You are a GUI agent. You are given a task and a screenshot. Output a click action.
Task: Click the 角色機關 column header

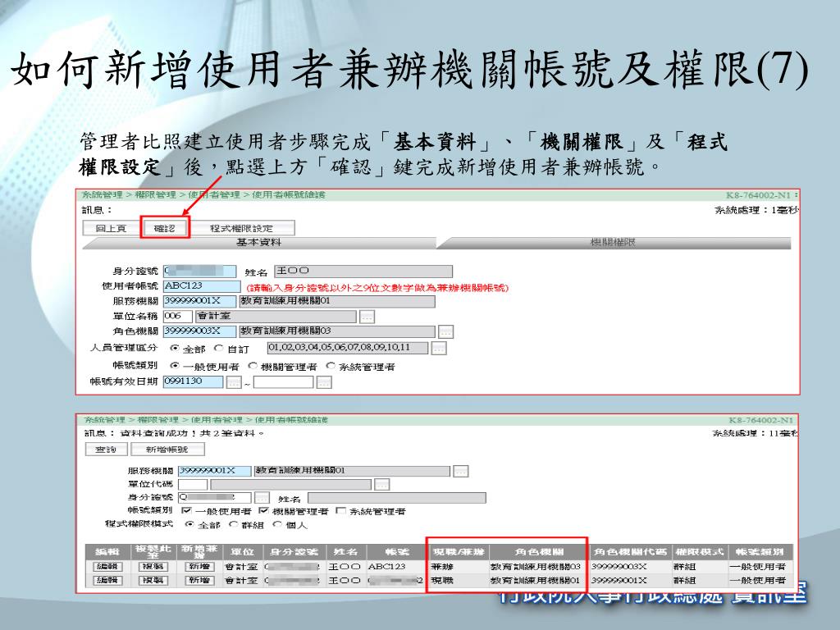click(x=539, y=552)
